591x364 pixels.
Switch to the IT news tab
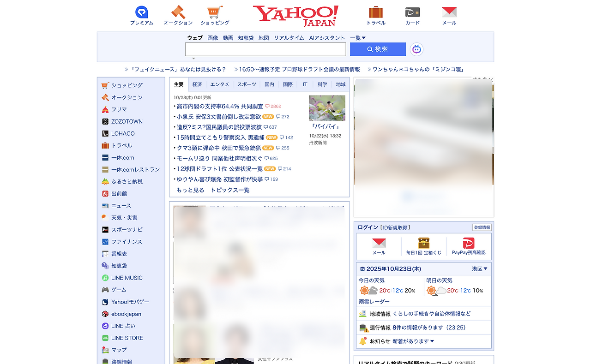click(305, 84)
